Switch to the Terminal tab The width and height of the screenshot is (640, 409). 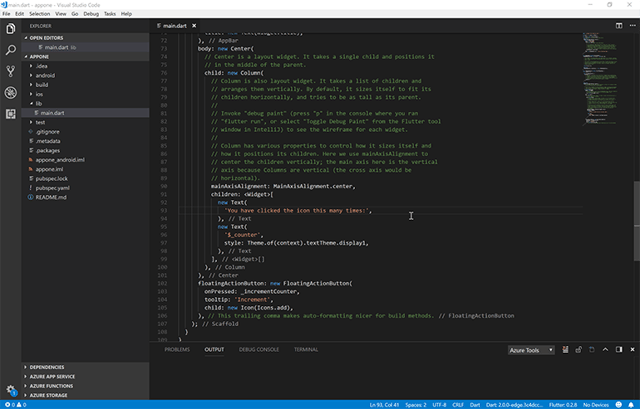[x=306, y=350]
